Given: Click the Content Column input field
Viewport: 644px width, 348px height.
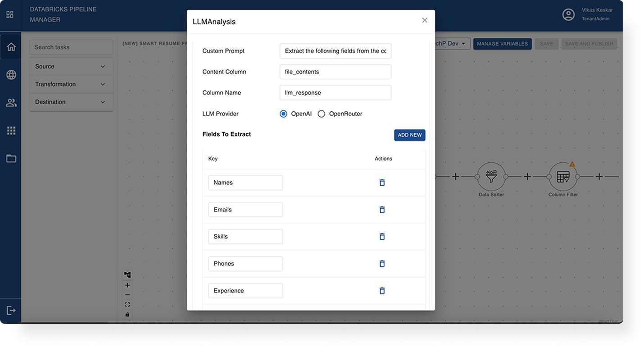Looking at the screenshot, I should (x=336, y=72).
